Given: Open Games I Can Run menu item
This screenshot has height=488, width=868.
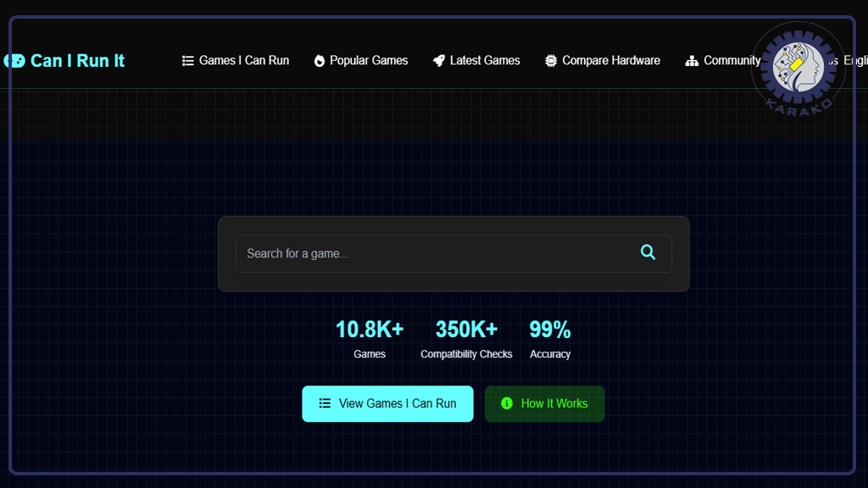Looking at the screenshot, I should 236,60.
